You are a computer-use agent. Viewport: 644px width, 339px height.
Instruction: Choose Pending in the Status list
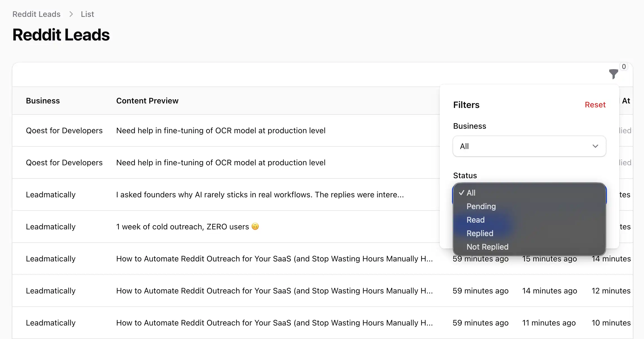click(481, 206)
